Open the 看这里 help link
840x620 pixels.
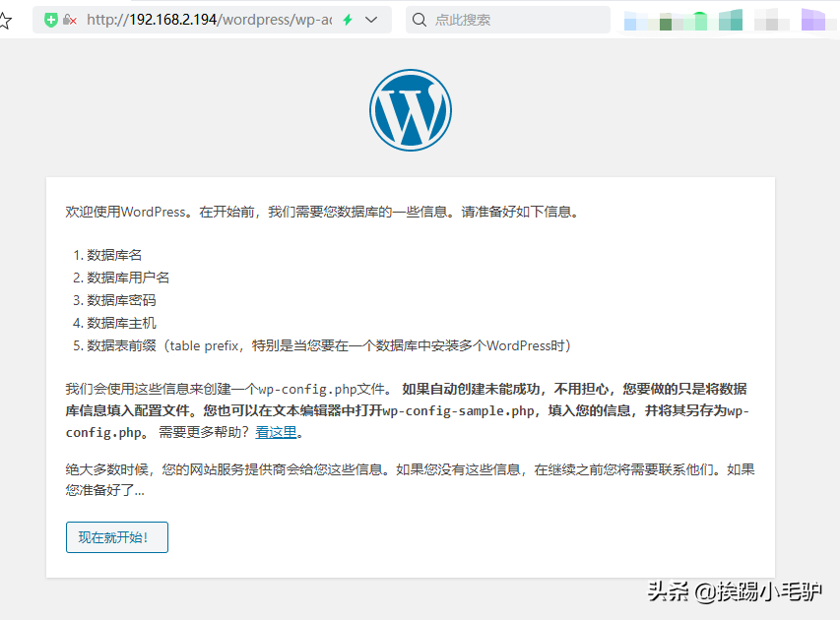[x=276, y=432]
